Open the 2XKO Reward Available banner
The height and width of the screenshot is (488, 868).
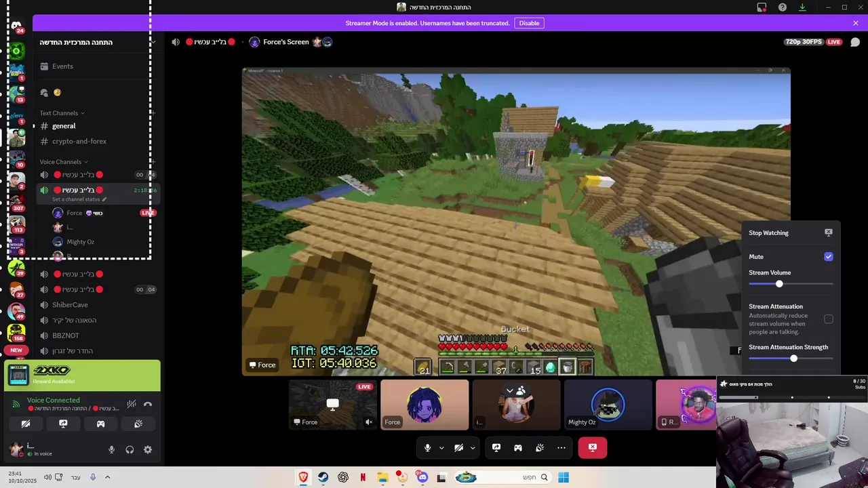point(83,375)
